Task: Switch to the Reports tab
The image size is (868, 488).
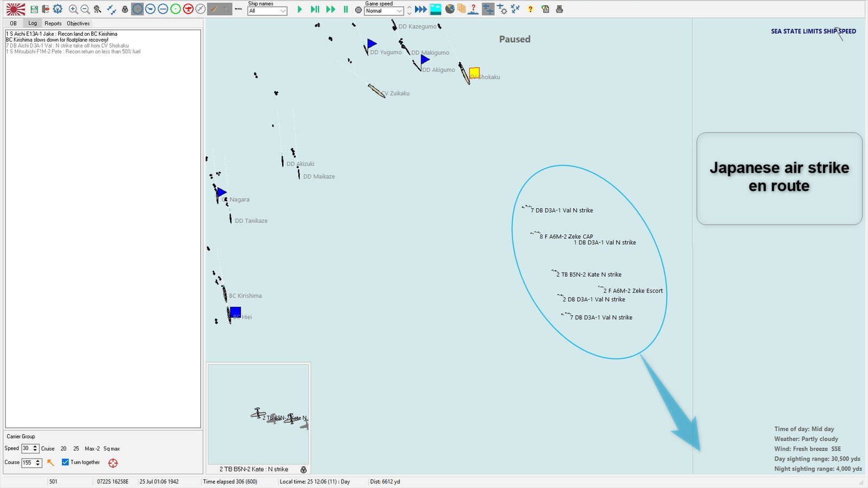Action: pos(53,23)
